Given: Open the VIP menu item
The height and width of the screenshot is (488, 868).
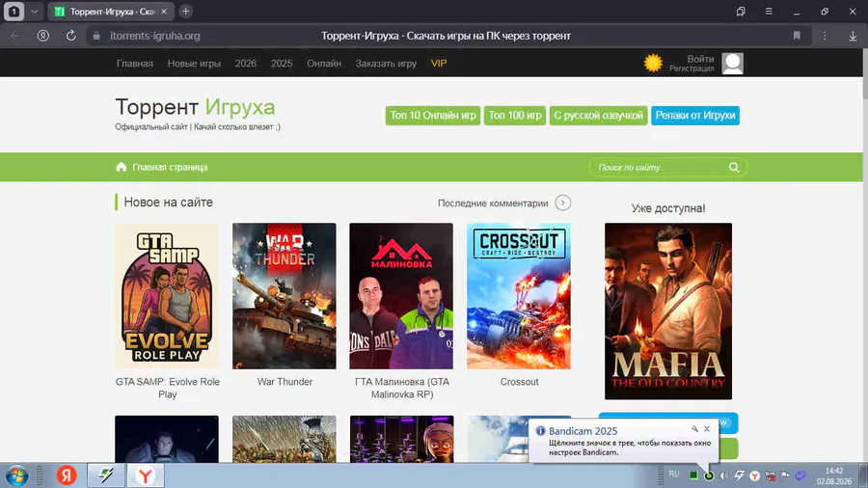Looking at the screenshot, I should (439, 63).
